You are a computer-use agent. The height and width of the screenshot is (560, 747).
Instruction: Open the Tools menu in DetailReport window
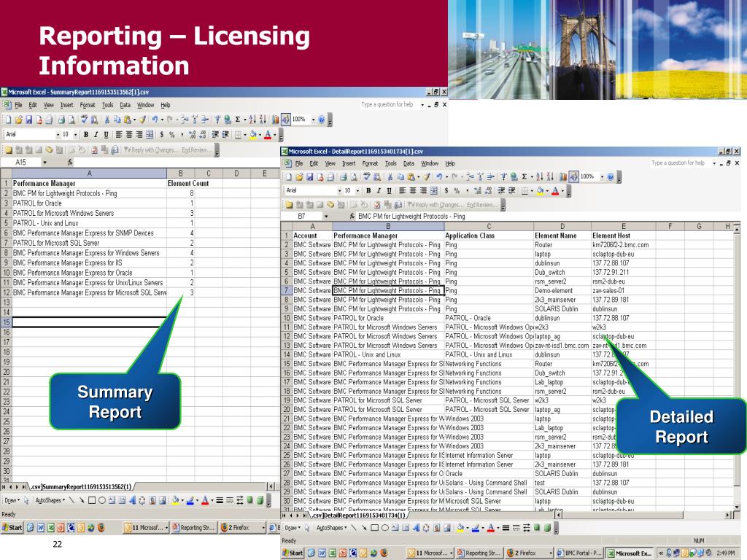click(391, 163)
